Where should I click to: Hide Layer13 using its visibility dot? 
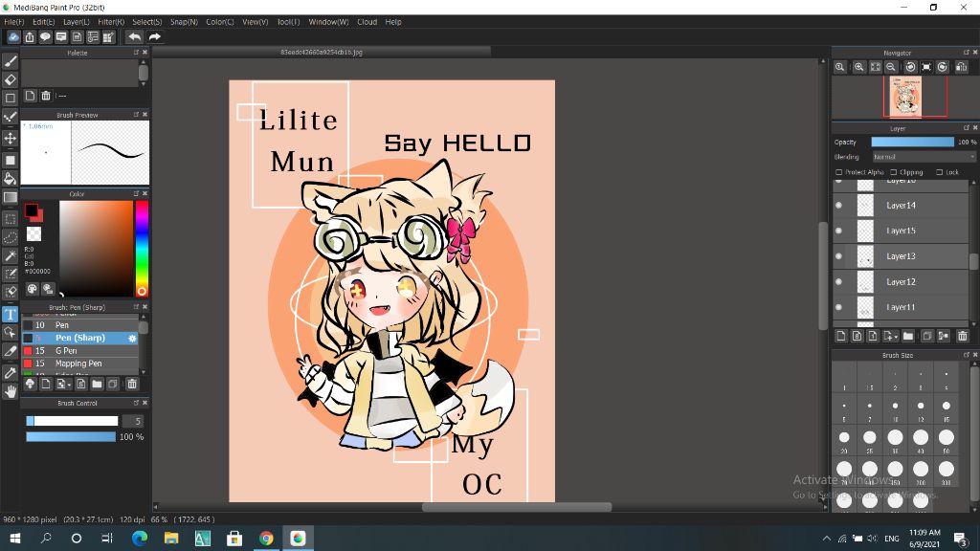click(838, 256)
